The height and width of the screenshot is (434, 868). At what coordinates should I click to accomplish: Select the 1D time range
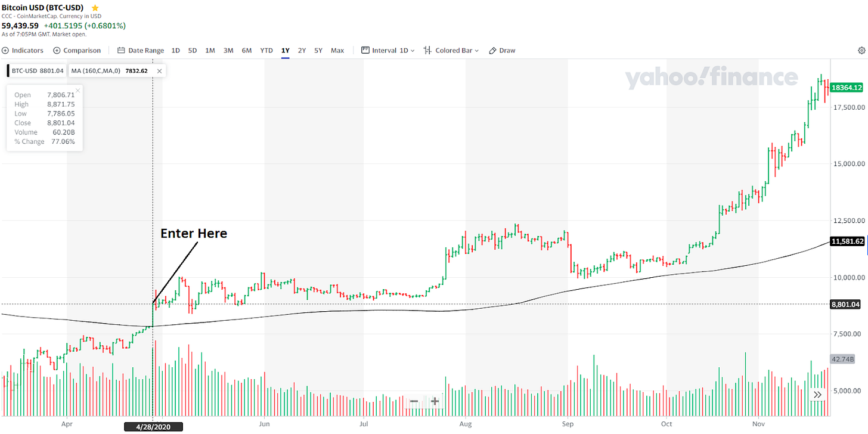tap(176, 51)
